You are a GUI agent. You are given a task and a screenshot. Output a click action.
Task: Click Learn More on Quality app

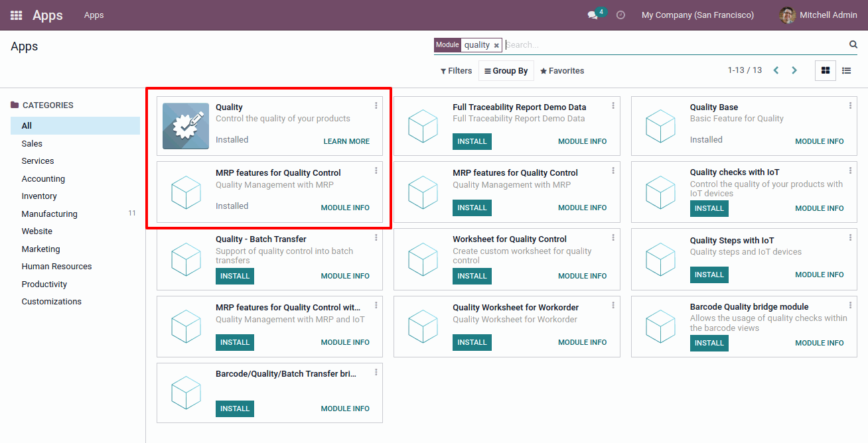point(346,141)
